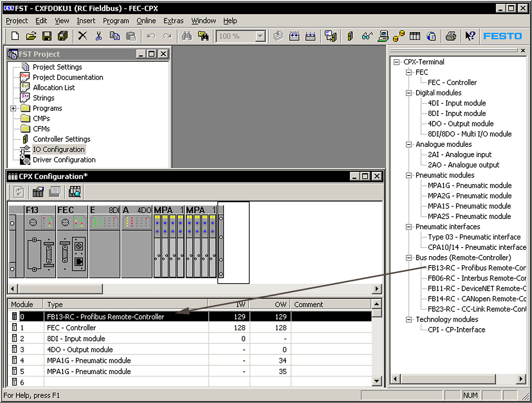Click the FEC module in terminal graphic

(72, 241)
